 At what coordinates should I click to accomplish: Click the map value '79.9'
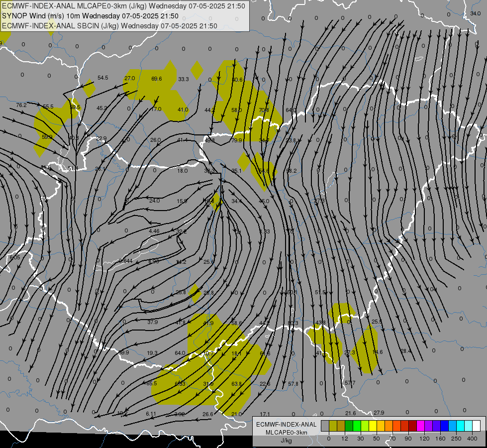coord(237,140)
